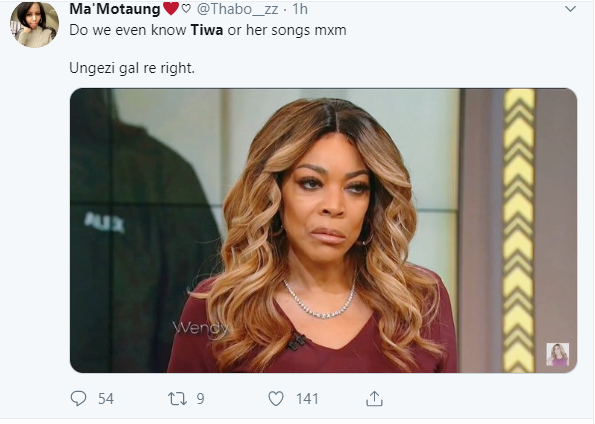Click the red heart emoji beside name
Image resolution: width=595 pixels, height=424 pixels.
(x=171, y=8)
